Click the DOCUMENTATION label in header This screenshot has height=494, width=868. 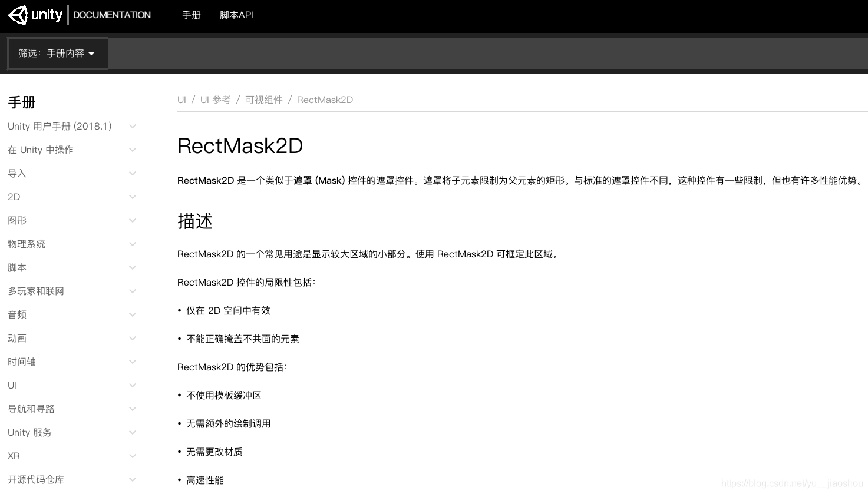[x=112, y=15]
